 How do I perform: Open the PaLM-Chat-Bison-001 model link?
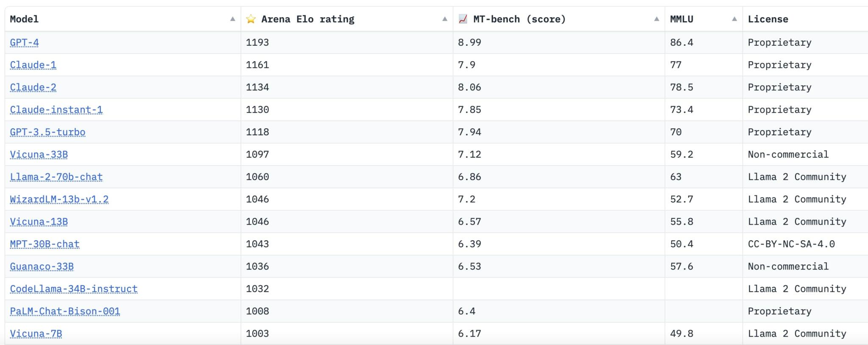coord(64,311)
